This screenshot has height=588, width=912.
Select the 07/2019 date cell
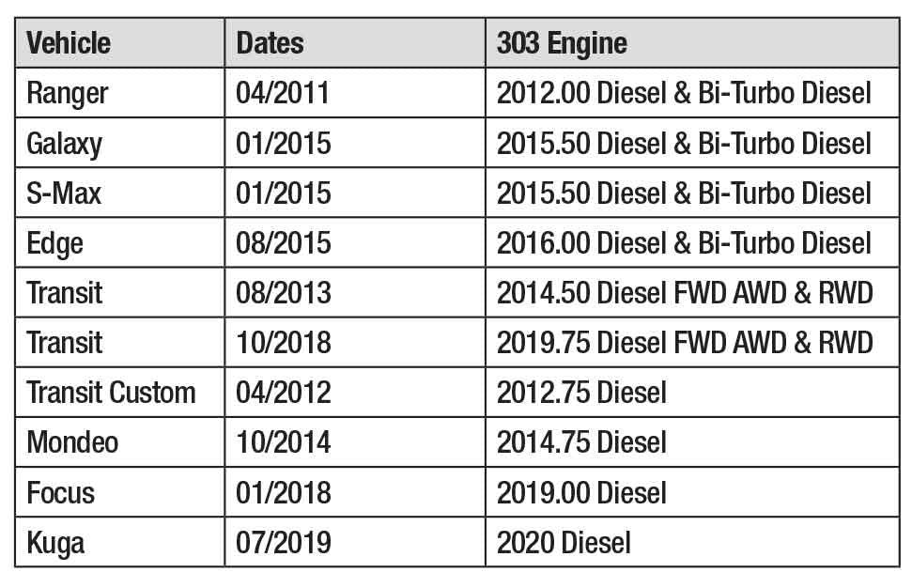tap(284, 541)
